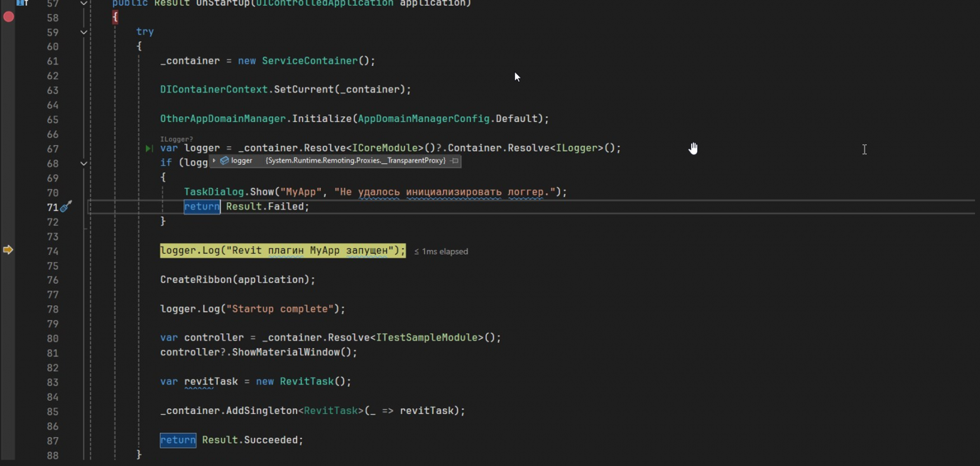Expand the logger variable in the DataTip
980x466 pixels.
point(214,161)
